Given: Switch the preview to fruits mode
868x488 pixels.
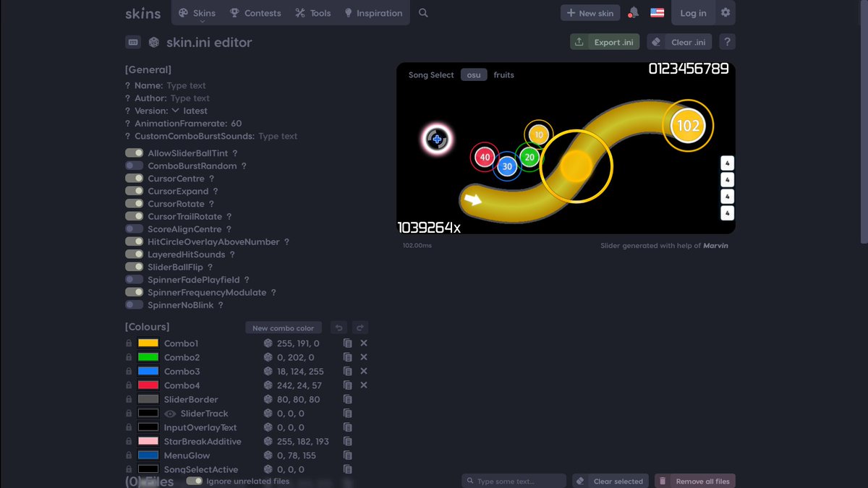Looking at the screenshot, I should pyautogui.click(x=503, y=74).
